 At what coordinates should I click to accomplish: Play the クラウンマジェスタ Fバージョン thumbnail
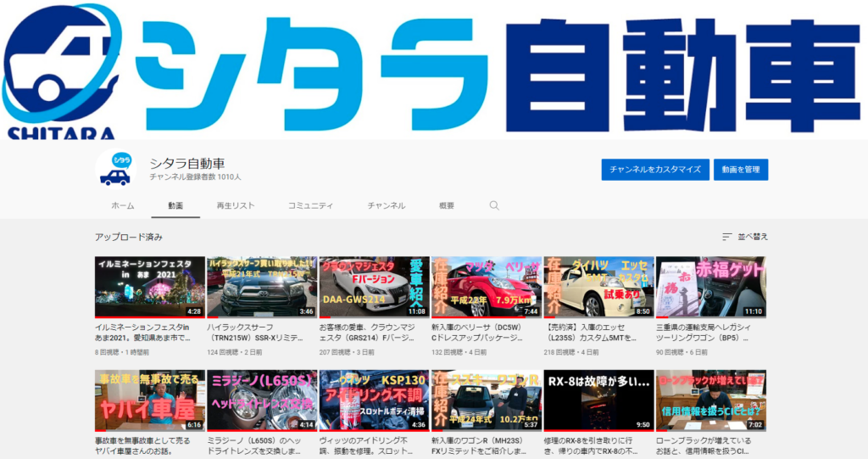pyautogui.click(x=374, y=287)
